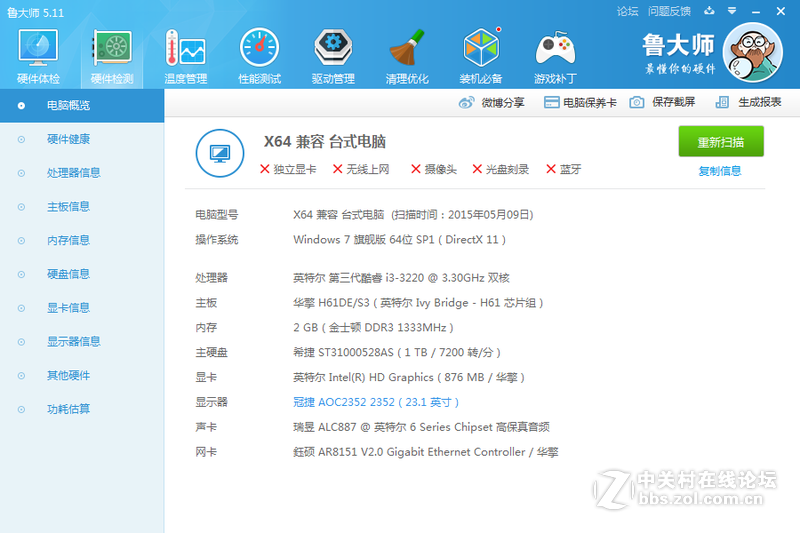Open the 冠捷 AOC2352 monitor link
Viewport: 800px width, 533px height.
pyautogui.click(x=376, y=402)
